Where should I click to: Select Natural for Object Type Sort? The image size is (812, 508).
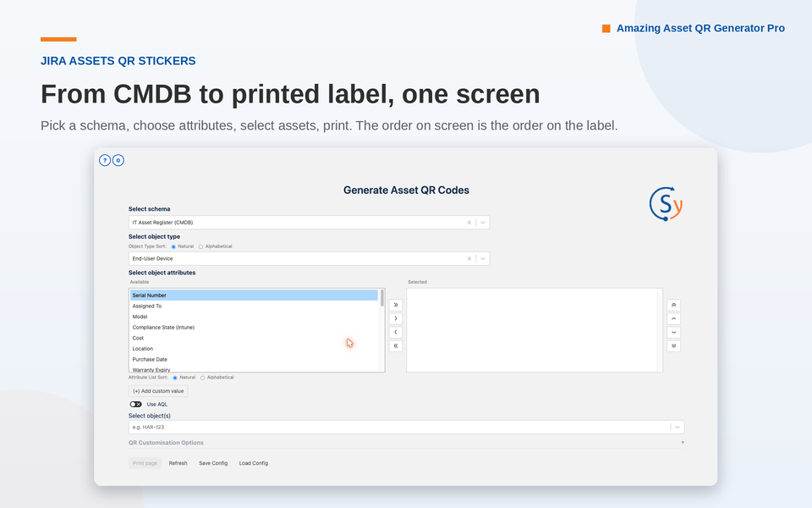[x=173, y=246]
